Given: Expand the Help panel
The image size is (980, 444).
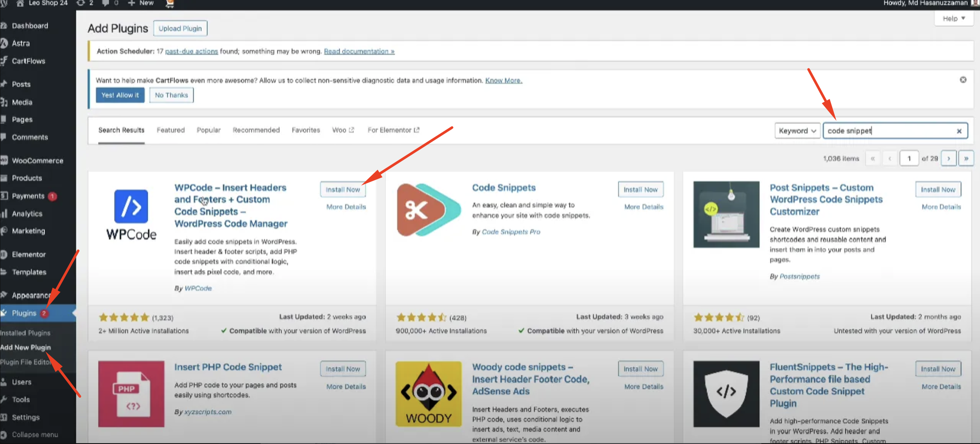Looking at the screenshot, I should 954,18.
